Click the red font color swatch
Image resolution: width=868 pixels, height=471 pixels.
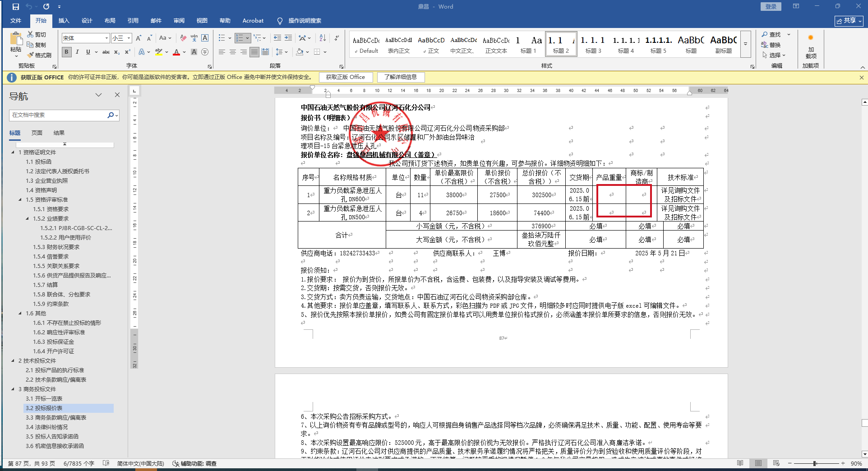tap(176, 52)
